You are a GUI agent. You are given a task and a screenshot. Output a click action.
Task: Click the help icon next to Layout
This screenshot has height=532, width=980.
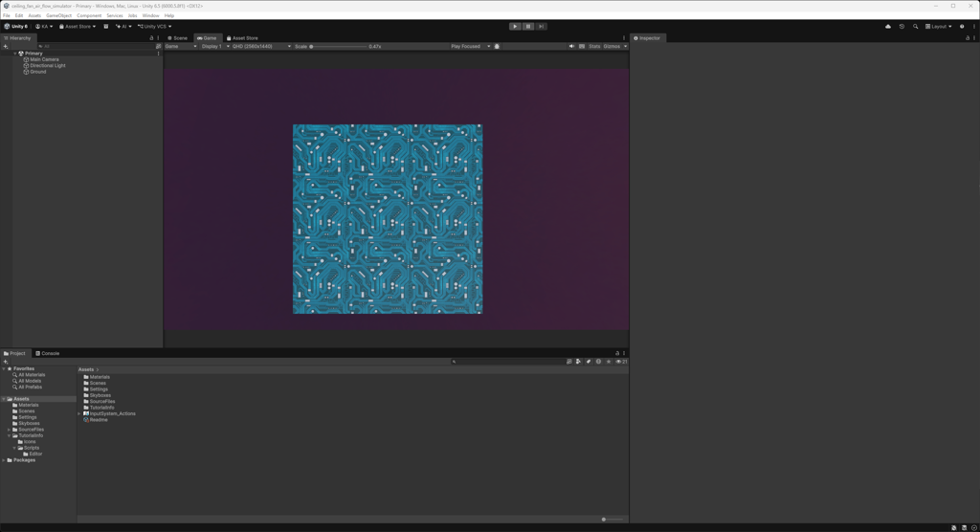click(x=962, y=26)
